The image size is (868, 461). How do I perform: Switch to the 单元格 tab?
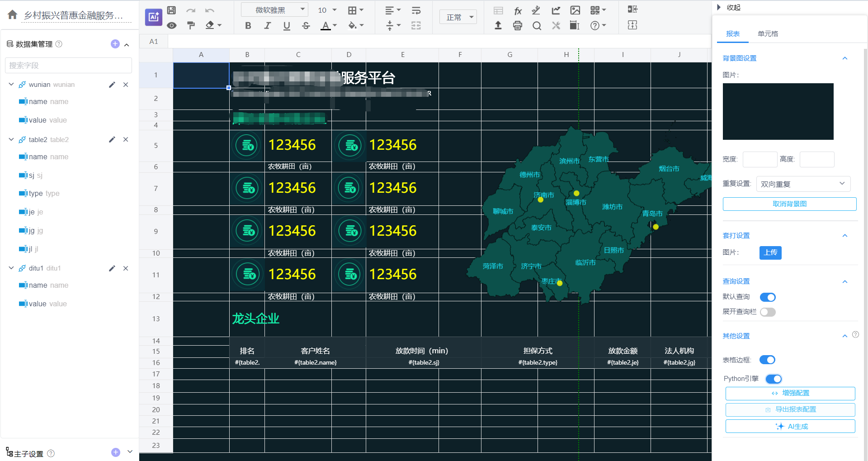point(768,33)
